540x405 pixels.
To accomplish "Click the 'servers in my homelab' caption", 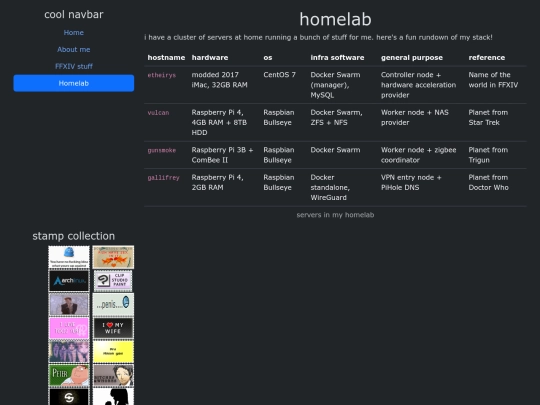I will [x=335, y=215].
